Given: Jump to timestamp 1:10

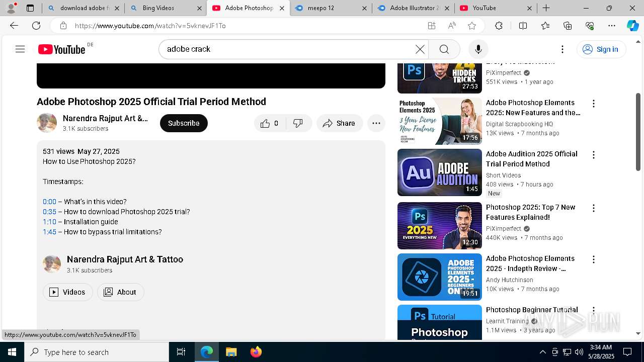Looking at the screenshot, I should pyautogui.click(x=49, y=222).
